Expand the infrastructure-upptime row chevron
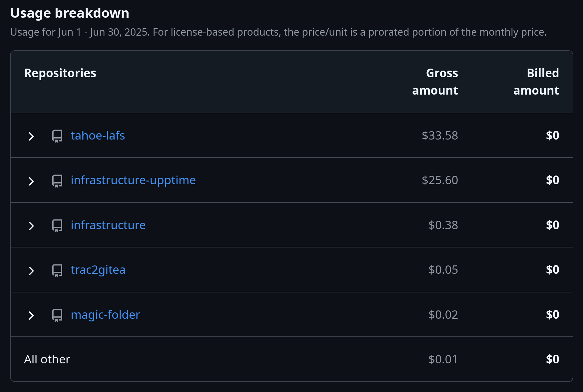This screenshot has height=392, width=583. click(x=31, y=181)
